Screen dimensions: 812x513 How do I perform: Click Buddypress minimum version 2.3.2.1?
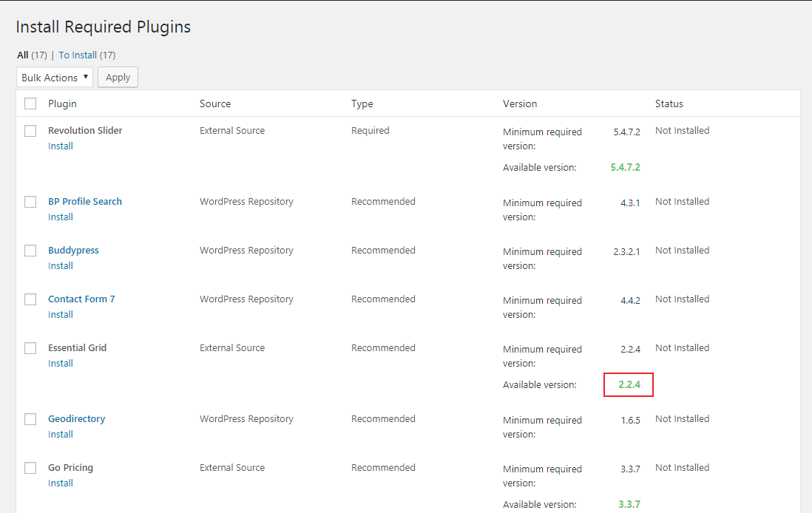626,251
